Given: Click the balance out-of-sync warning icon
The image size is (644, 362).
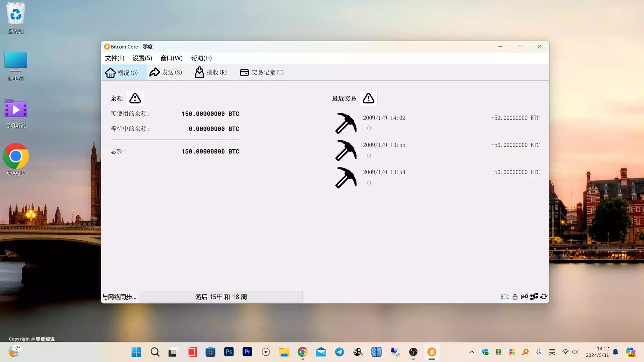Looking at the screenshot, I should (x=135, y=98).
